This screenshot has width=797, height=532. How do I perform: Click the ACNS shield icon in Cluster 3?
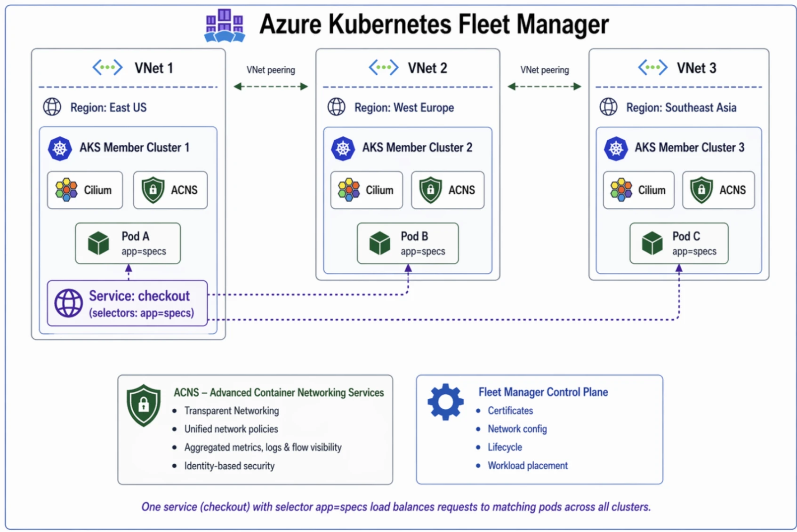702,190
